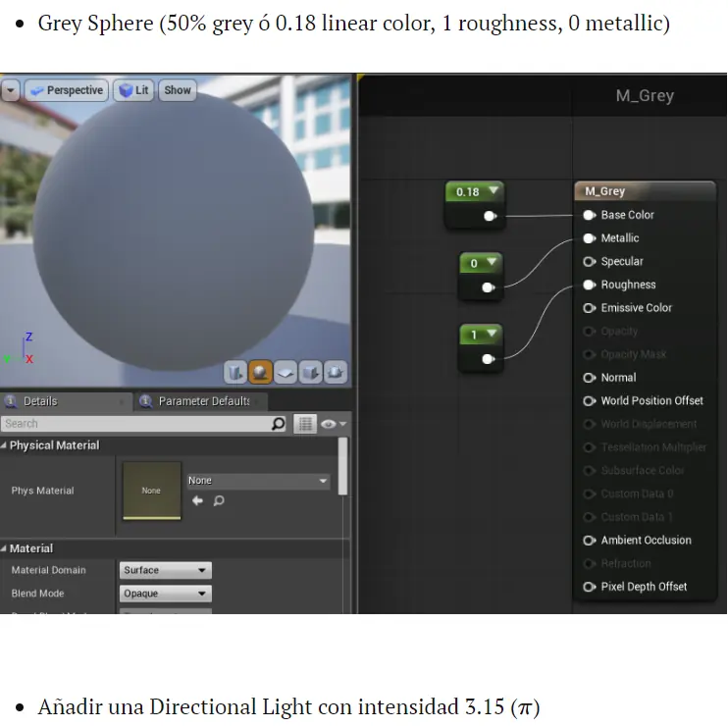728x727 pixels.
Task: Select the plane preview mesh icon
Action: 286,372
